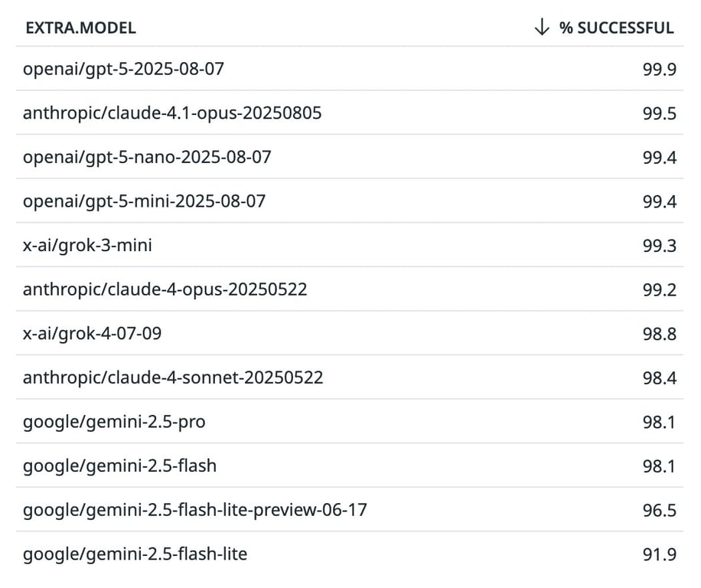Image resolution: width=701 pixels, height=588 pixels.
Task: Click the google/gemini-2.5-flash-lite model name
Action: (135, 554)
